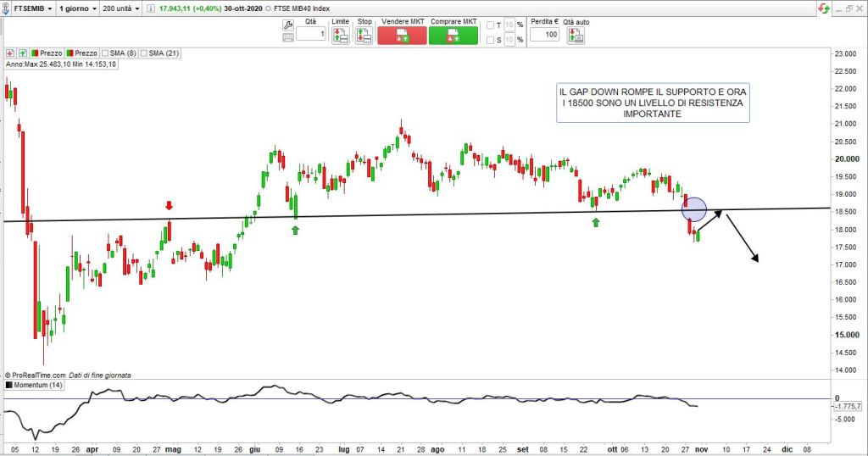Click the Qtà auto icon
Viewport: 868px width, 456px height.
[x=576, y=35]
